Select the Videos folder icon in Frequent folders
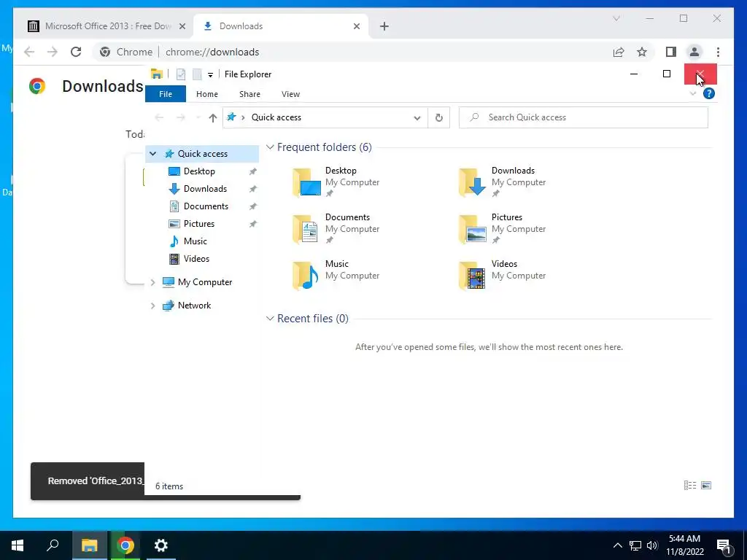 [473, 276]
